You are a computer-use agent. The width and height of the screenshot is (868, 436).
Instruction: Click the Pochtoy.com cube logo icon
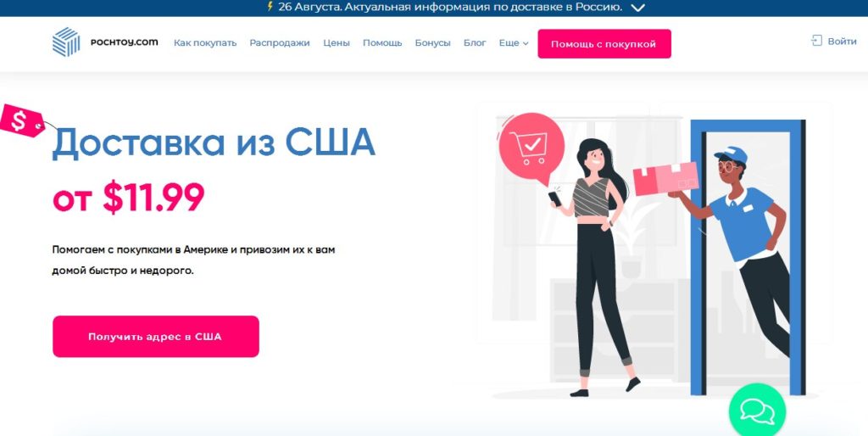(66, 42)
